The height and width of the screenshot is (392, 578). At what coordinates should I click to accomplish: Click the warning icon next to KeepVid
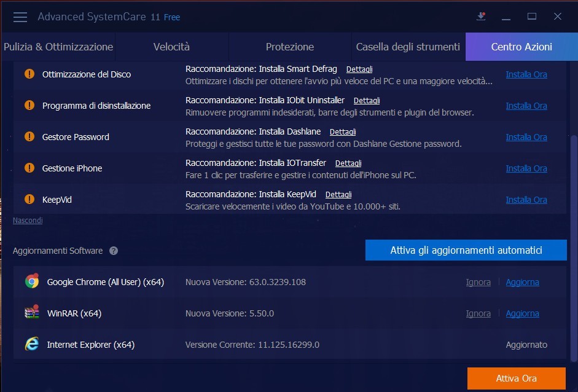[29, 200]
